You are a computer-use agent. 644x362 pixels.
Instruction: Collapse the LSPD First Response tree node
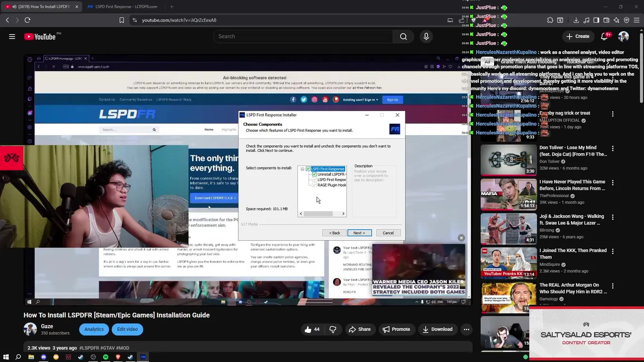tap(302, 169)
